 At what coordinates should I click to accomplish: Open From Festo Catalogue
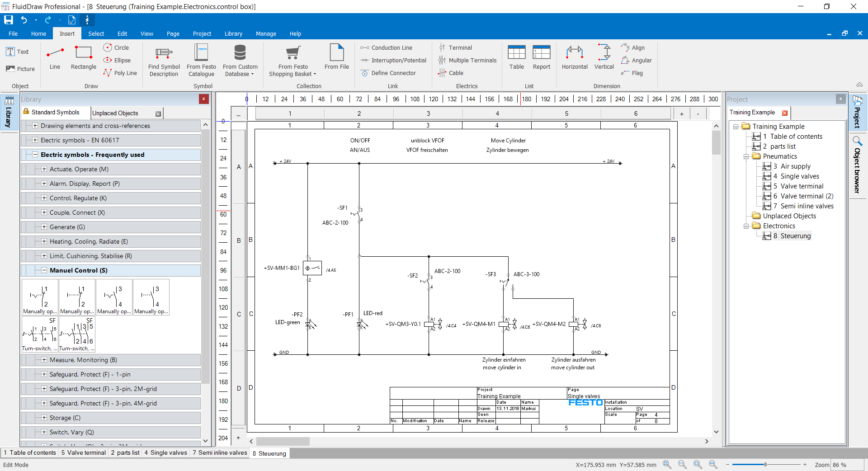201,61
